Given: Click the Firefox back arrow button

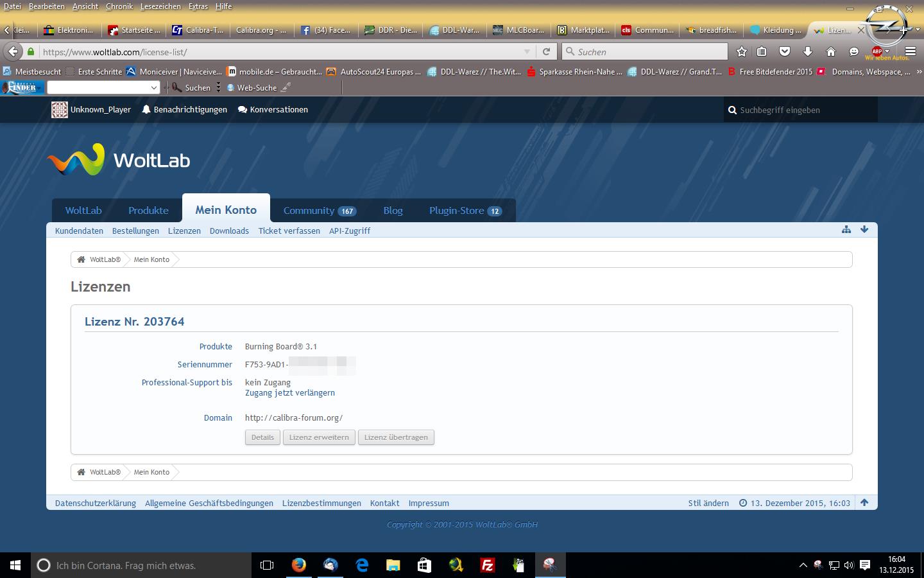Looking at the screenshot, I should 13,51.
